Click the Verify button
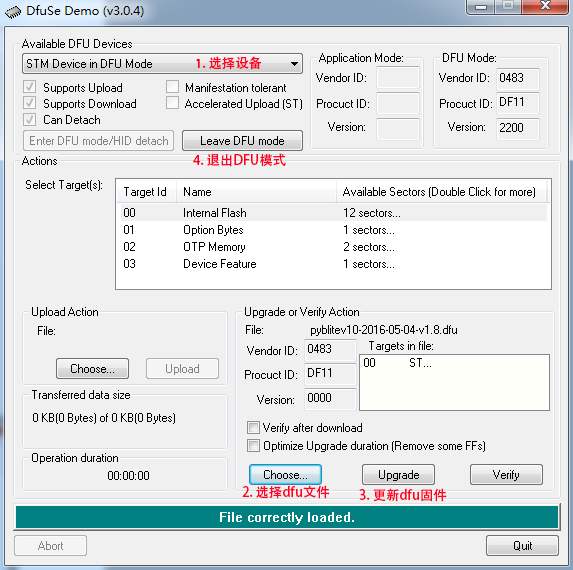Image resolution: width=573 pixels, height=570 pixels. 506,475
